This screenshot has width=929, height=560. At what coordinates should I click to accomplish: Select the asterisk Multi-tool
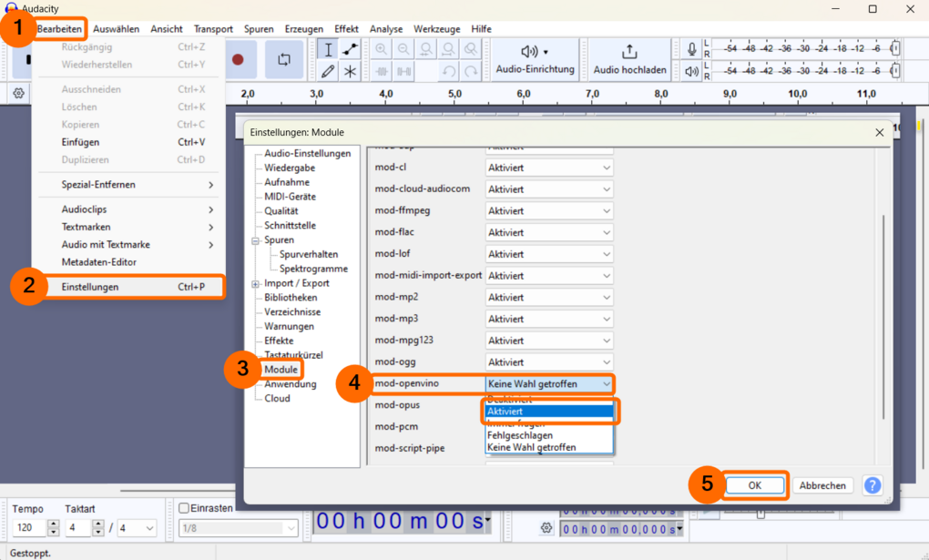[x=350, y=72]
